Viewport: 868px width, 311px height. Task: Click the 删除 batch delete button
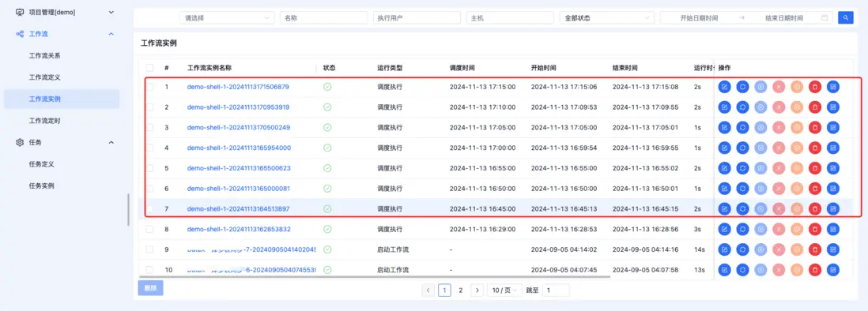coord(150,288)
